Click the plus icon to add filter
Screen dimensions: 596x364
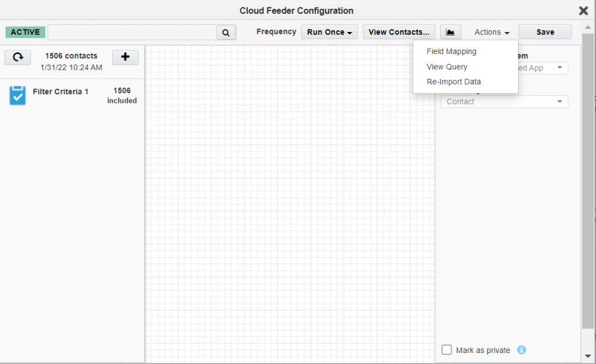pos(125,57)
